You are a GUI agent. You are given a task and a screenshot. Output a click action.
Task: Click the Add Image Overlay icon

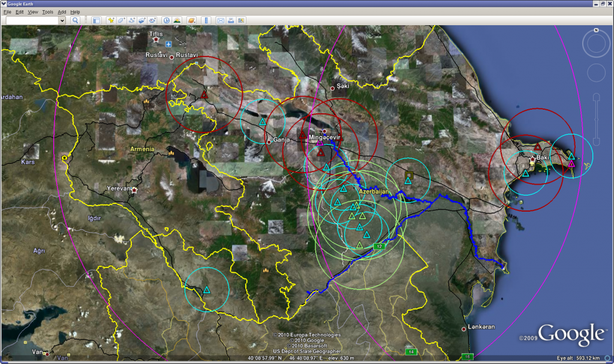coord(142,20)
